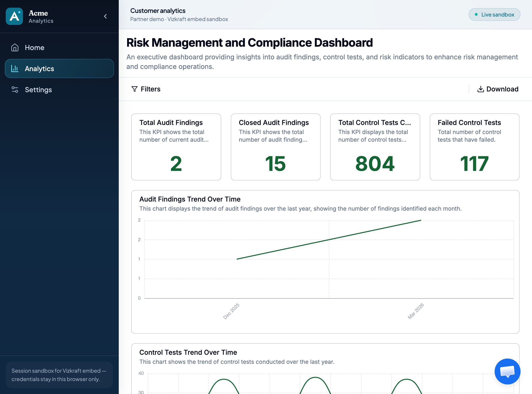Viewport: 532px width, 394px height.
Task: Click the value 2 in Total Audit Findings
Action: coord(176,164)
